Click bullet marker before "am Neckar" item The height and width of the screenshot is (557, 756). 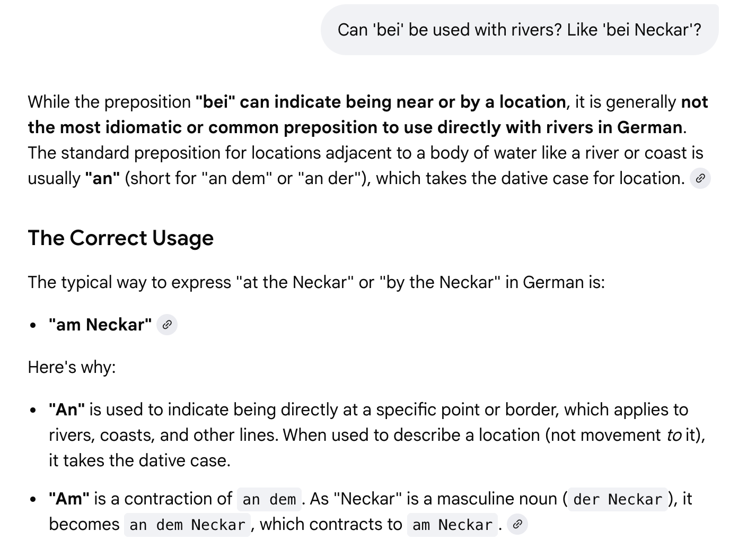click(33, 325)
